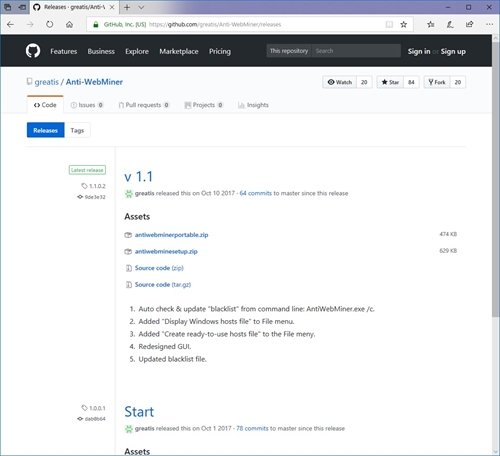The width and height of the screenshot is (500, 456).
Task: Open reading view icon in address bar
Action: click(389, 24)
